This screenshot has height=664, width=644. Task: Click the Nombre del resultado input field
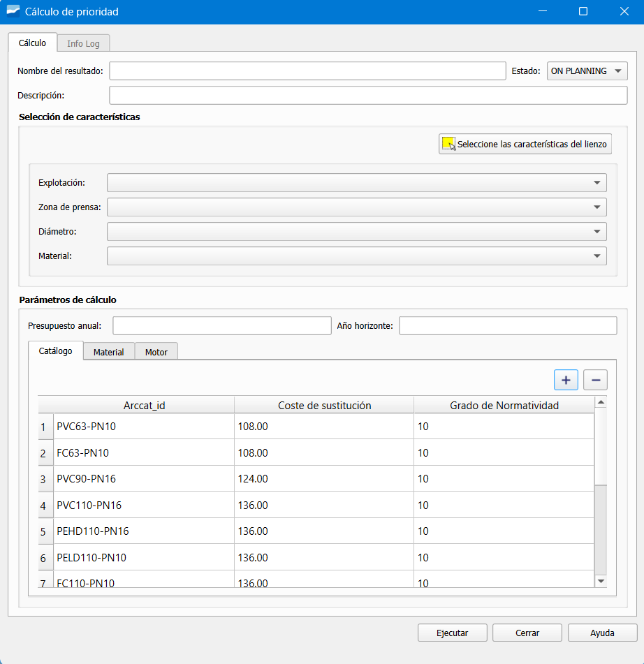(307, 71)
